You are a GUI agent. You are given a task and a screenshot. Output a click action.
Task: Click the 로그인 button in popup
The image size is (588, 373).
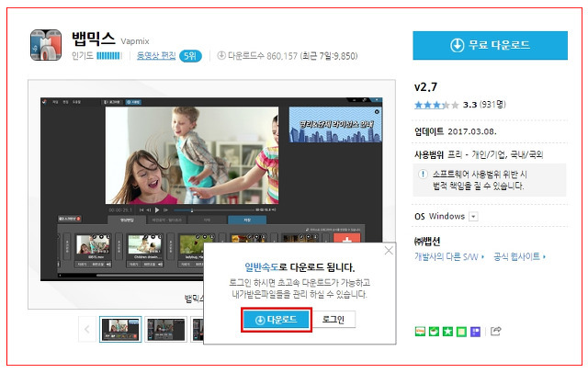point(334,320)
